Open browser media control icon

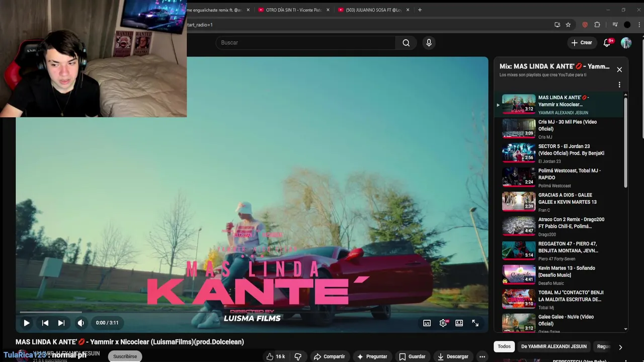coord(614,25)
